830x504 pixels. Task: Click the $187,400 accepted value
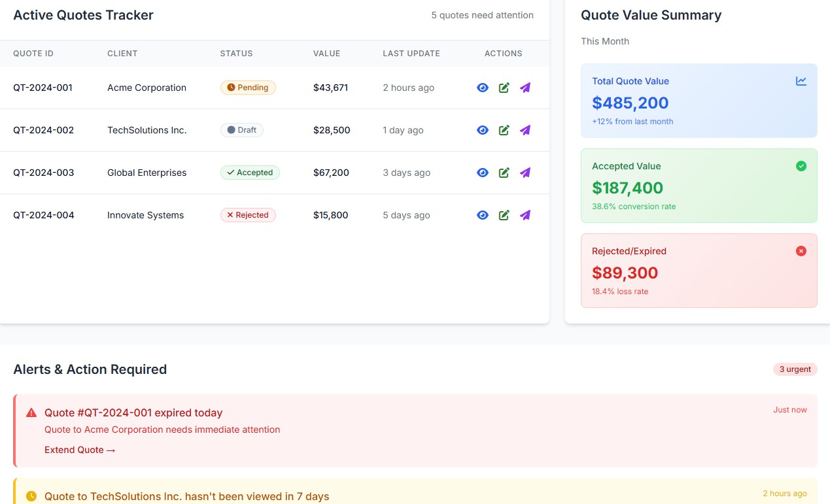coord(628,188)
